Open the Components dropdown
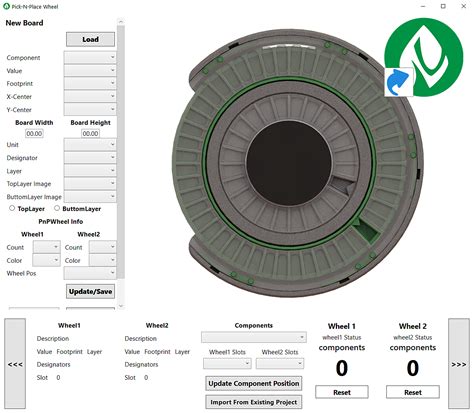This screenshot has width=474, height=413. point(254,337)
